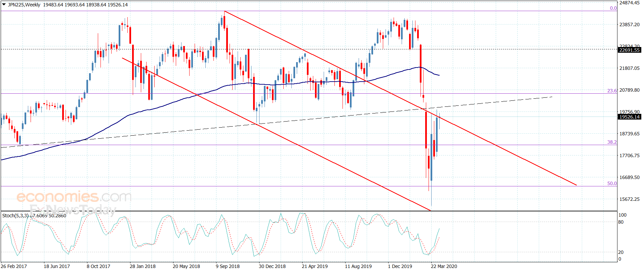Select the 38.2 Fibonacci level label
Screen dimensions: 644x271
click(x=612, y=142)
